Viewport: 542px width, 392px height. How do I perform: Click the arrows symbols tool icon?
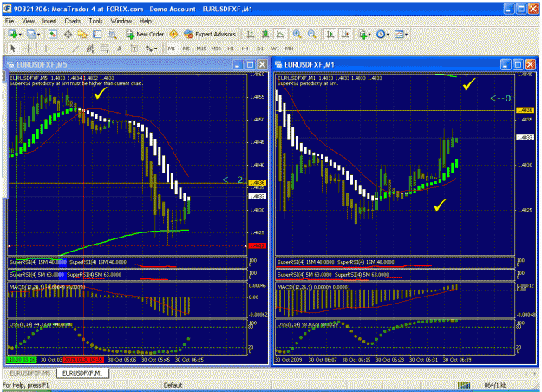point(149,49)
